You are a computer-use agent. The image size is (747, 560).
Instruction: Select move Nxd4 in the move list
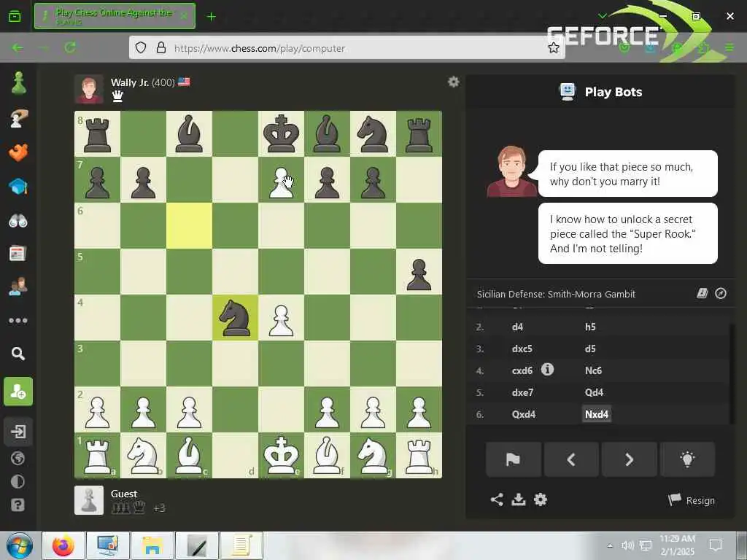point(597,414)
